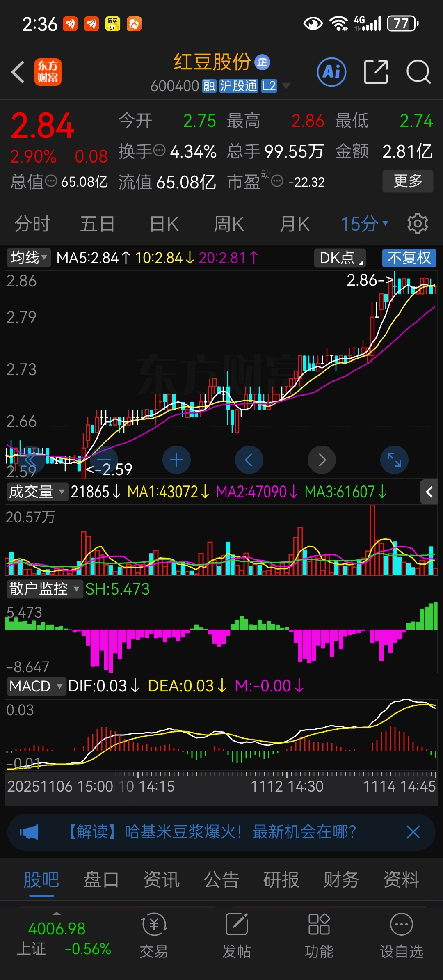
Task: Dismiss the 哈基米豆浆 news banner
Action: click(x=413, y=832)
